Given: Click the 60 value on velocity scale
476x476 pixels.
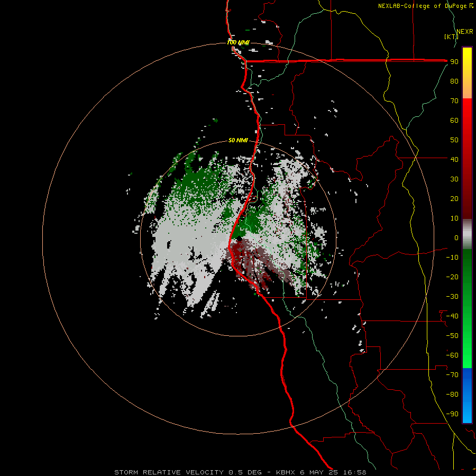Looking at the screenshot, I should (454, 120).
